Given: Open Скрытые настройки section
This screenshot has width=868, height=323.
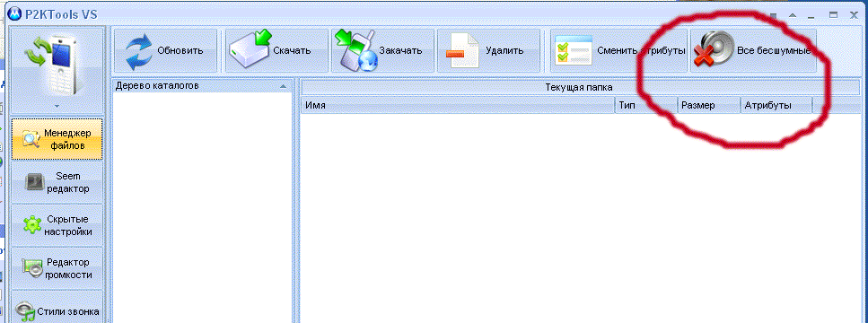Looking at the screenshot, I should pos(57,225).
